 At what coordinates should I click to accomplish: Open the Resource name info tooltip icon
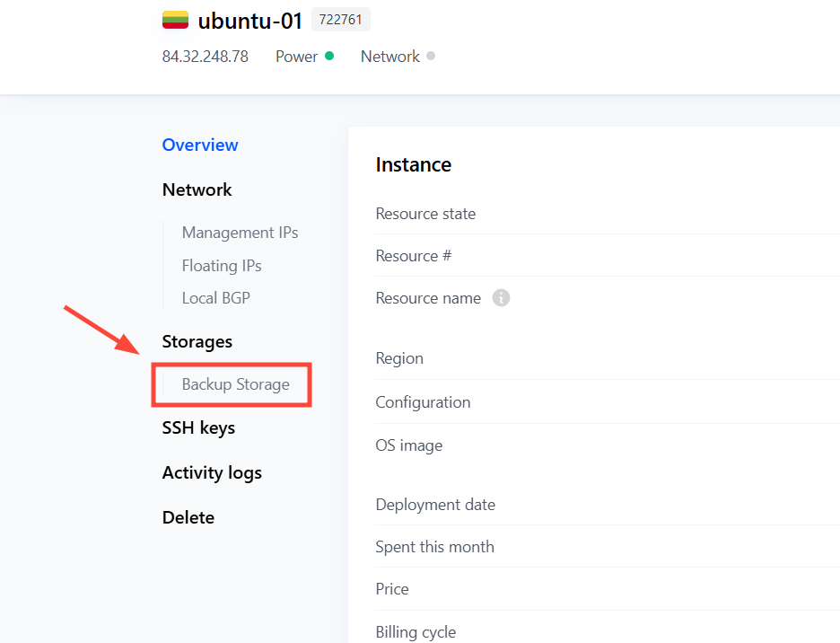[501, 297]
